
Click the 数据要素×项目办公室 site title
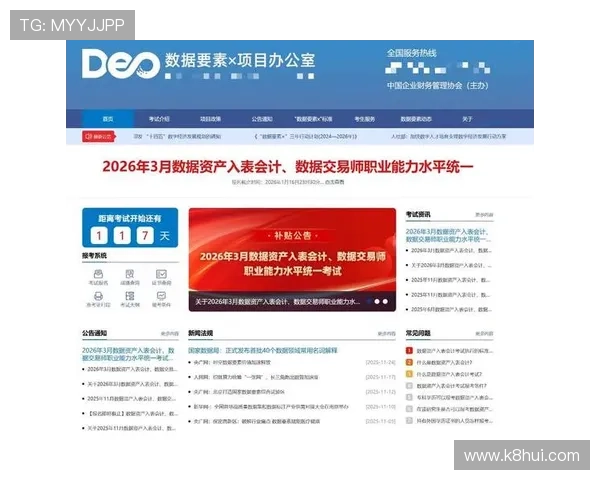240,60
